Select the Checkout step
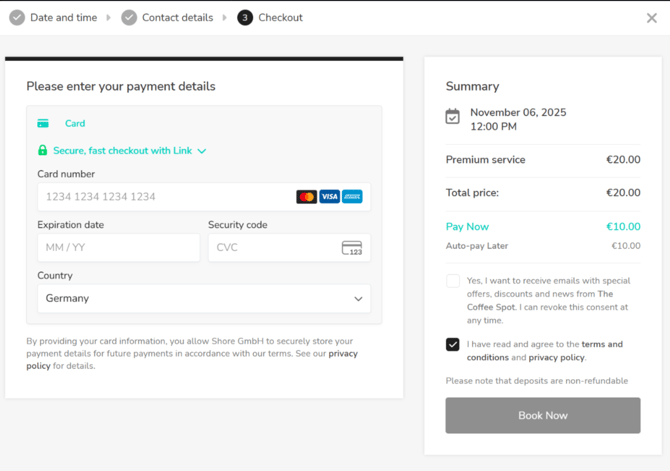 tap(270, 18)
